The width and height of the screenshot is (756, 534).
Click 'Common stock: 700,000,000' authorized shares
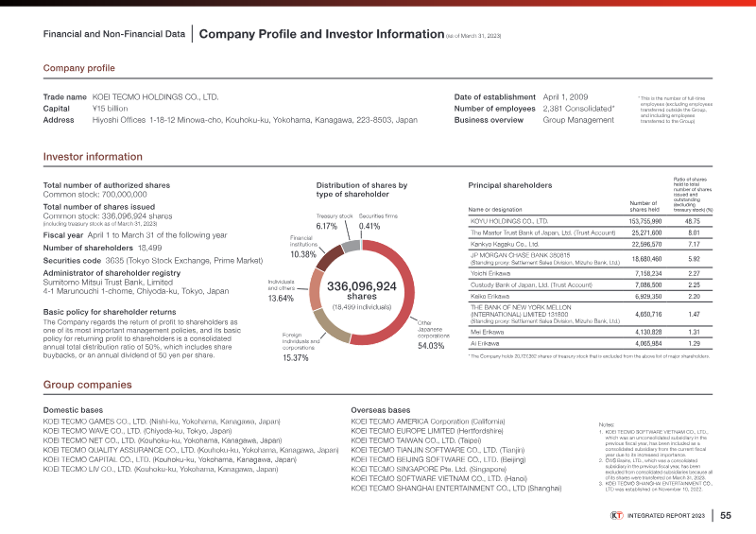pos(95,195)
